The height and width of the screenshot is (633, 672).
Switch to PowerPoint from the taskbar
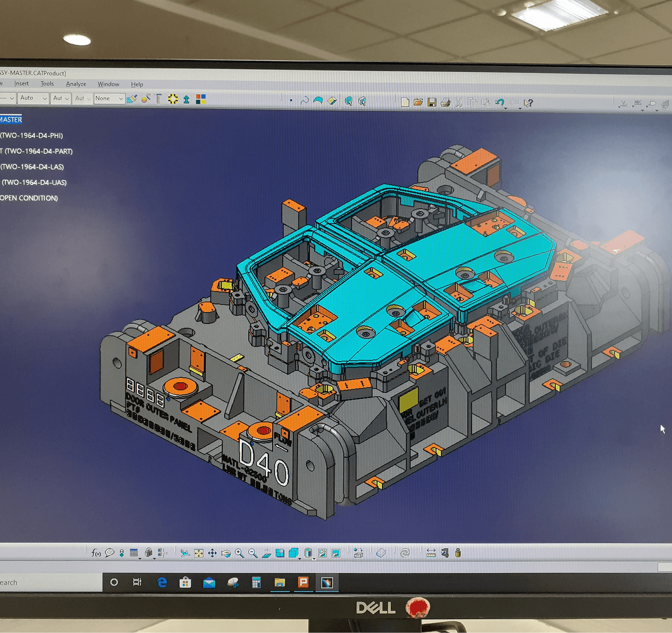tap(303, 583)
